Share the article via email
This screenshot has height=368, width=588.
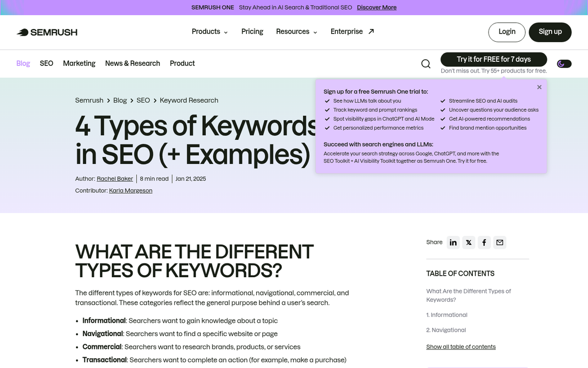click(x=499, y=242)
